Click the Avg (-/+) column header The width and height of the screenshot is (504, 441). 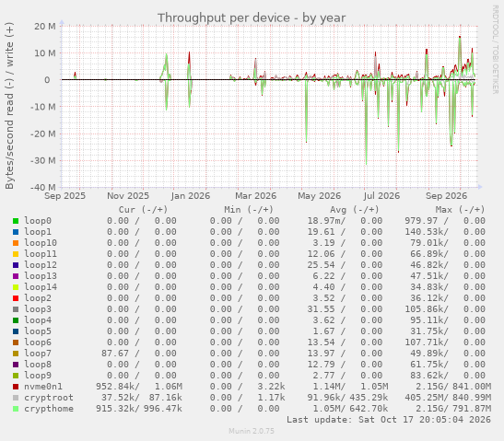pyautogui.click(x=354, y=210)
